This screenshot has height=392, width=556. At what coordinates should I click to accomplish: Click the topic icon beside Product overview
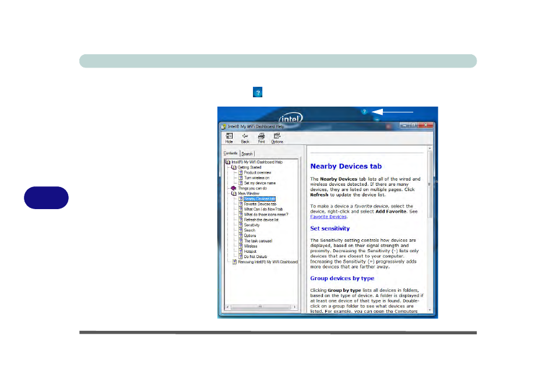pos(241,172)
